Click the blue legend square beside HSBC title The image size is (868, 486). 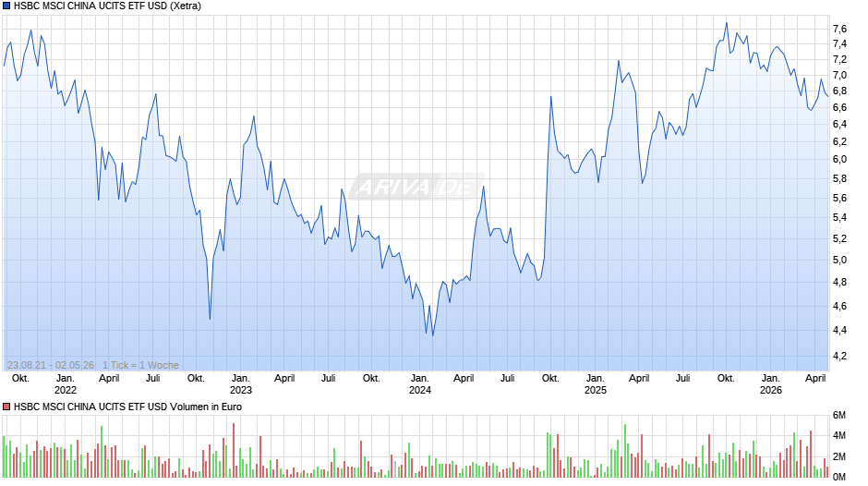(x=6, y=6)
